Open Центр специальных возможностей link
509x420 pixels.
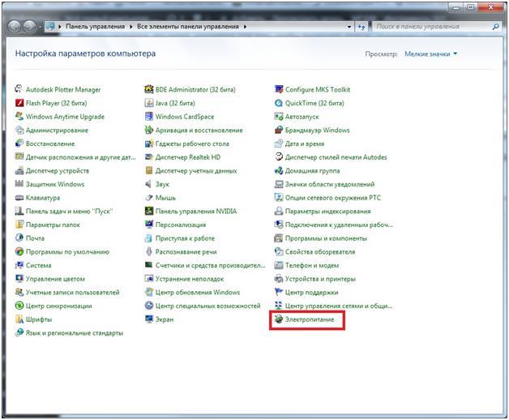pyautogui.click(x=207, y=306)
